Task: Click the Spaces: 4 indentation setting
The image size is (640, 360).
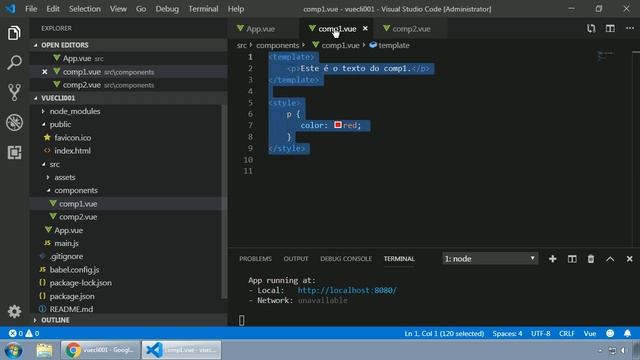Action: click(x=507, y=333)
